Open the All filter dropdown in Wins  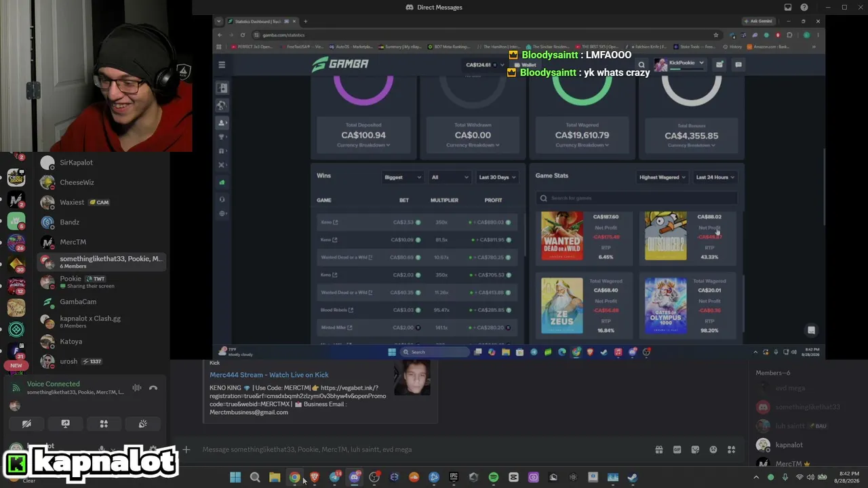(450, 178)
